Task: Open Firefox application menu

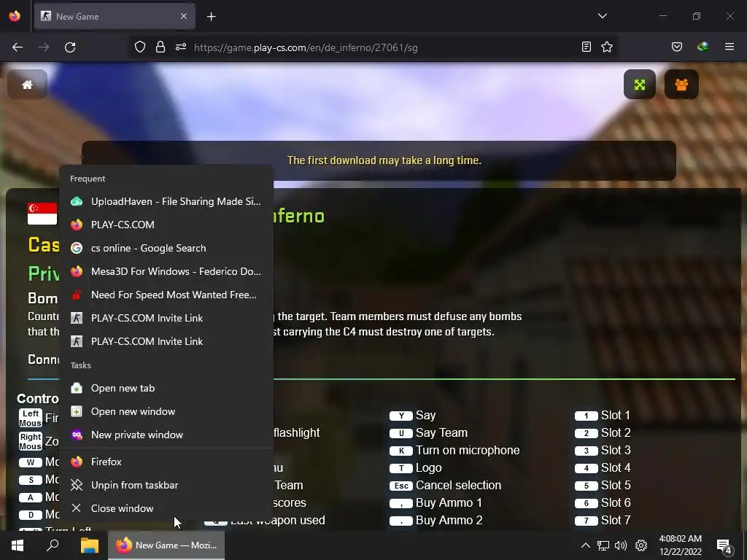Action: click(729, 47)
